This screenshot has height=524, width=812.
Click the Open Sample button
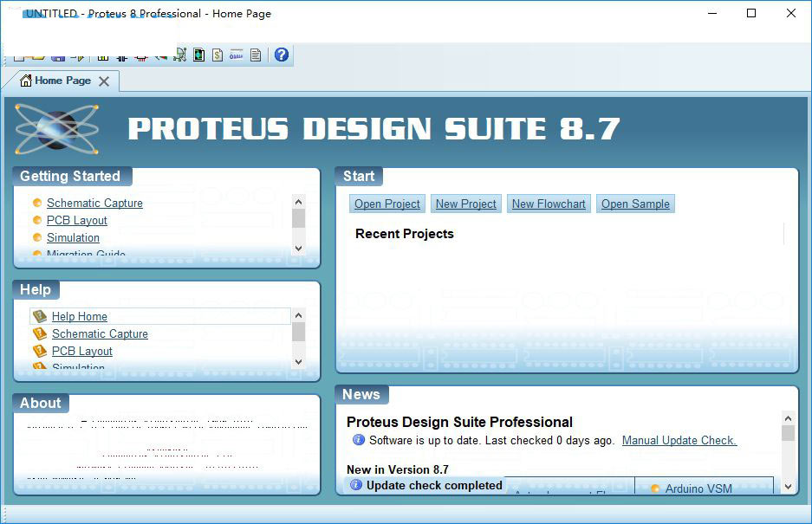coord(635,204)
